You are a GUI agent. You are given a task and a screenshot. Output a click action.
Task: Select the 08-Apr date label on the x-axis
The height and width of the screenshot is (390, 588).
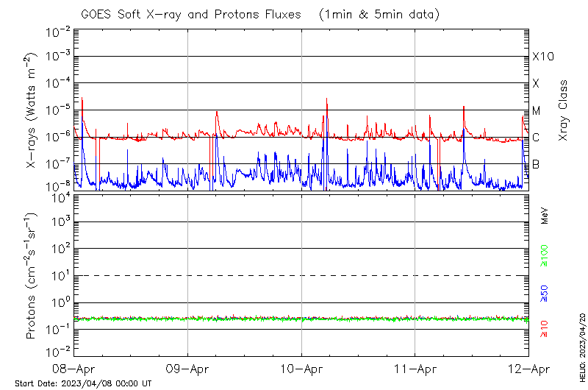(74, 368)
